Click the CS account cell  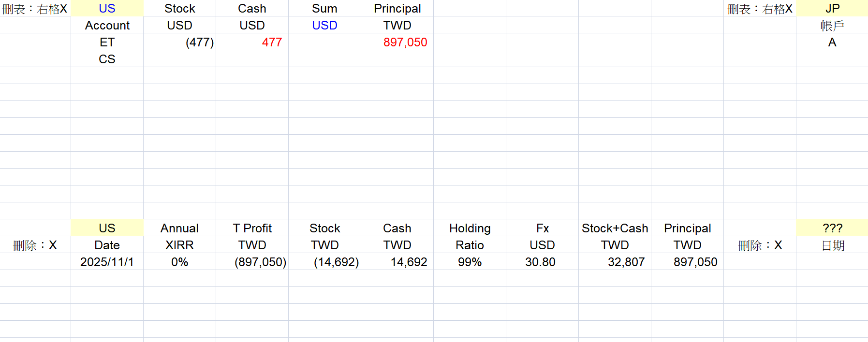pos(107,59)
